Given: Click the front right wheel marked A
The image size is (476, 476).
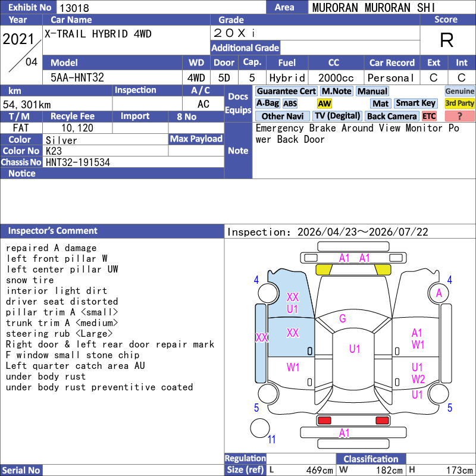Looking at the screenshot, I should click(439, 293).
